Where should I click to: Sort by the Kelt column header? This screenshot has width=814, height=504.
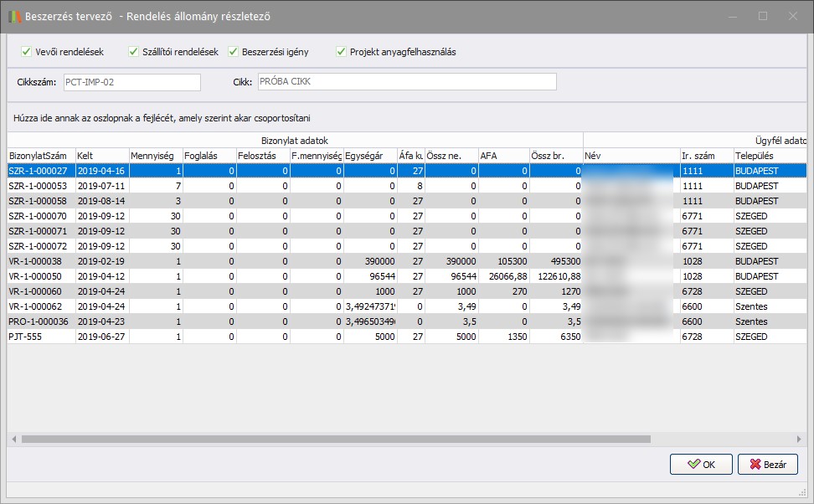[x=100, y=156]
